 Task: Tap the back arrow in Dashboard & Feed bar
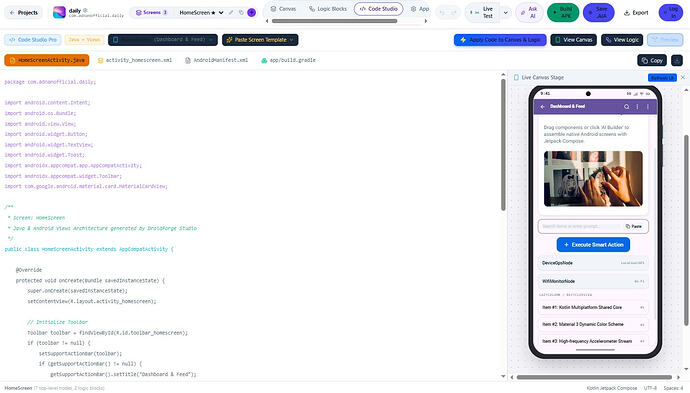pos(543,107)
